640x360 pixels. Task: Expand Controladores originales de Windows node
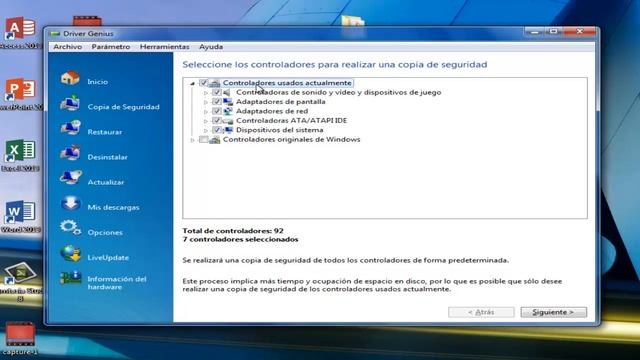192,140
